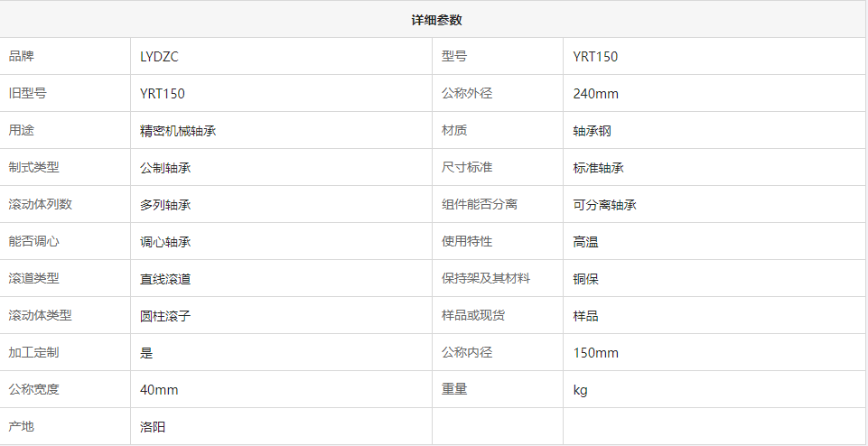Click the 重量 label cell
The height and width of the screenshot is (446, 868).
pos(454,389)
